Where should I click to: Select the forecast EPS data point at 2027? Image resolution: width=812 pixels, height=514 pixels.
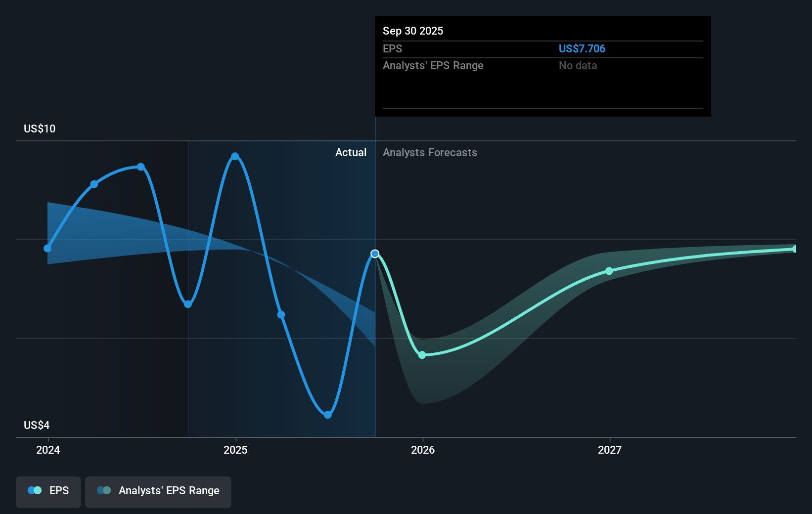609,271
